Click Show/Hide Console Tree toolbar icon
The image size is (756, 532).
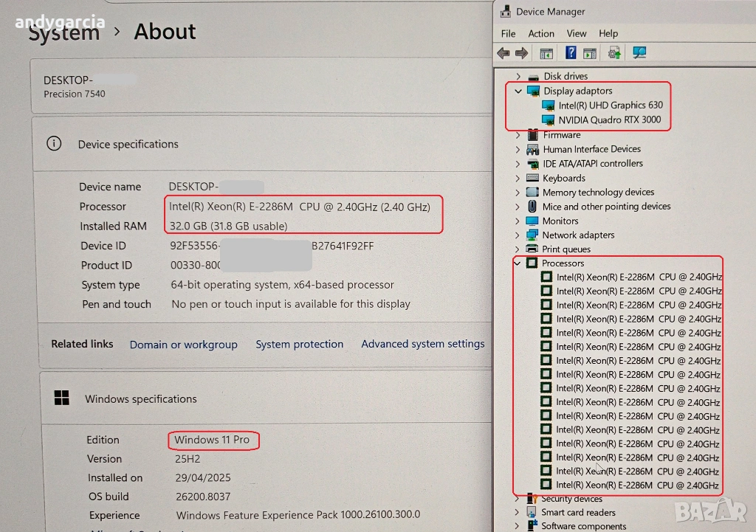click(x=546, y=53)
